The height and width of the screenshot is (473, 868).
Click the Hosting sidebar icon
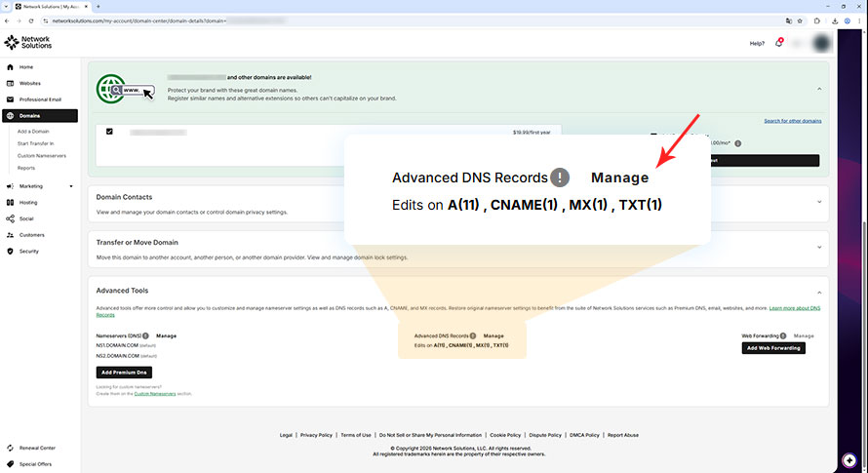10,203
